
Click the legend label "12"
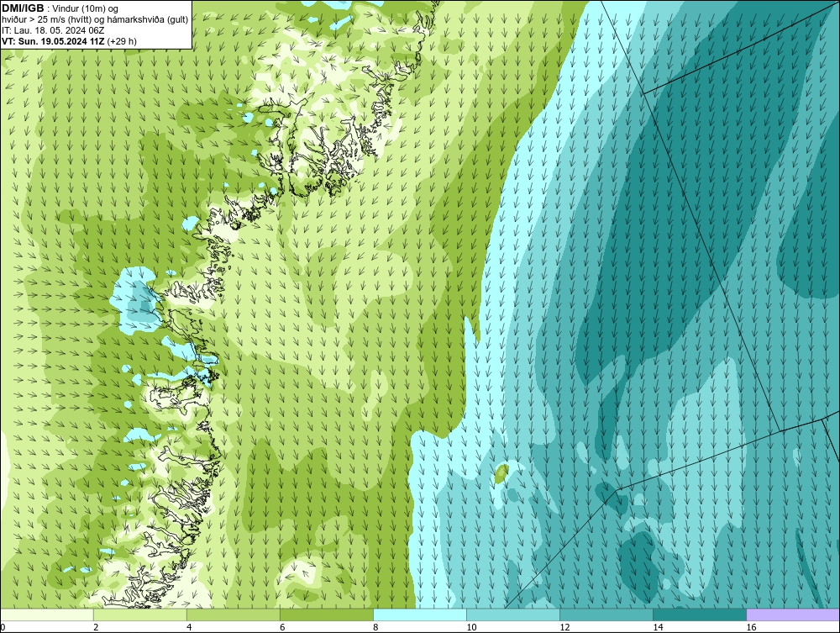tap(564, 628)
